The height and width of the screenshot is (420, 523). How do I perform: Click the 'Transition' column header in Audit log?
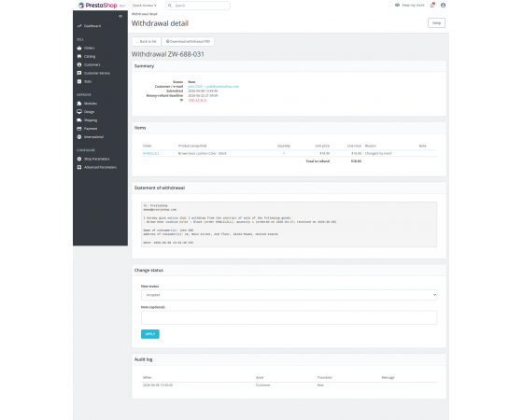[325, 377]
